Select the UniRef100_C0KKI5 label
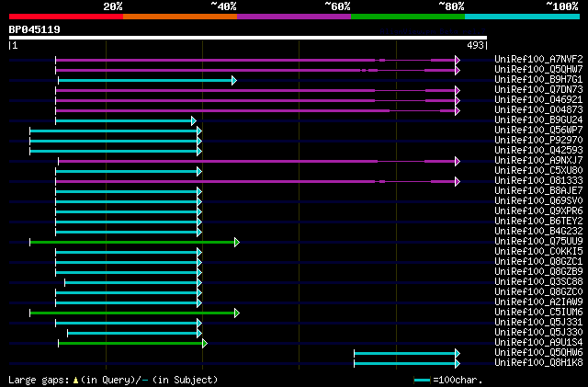 coord(538,252)
